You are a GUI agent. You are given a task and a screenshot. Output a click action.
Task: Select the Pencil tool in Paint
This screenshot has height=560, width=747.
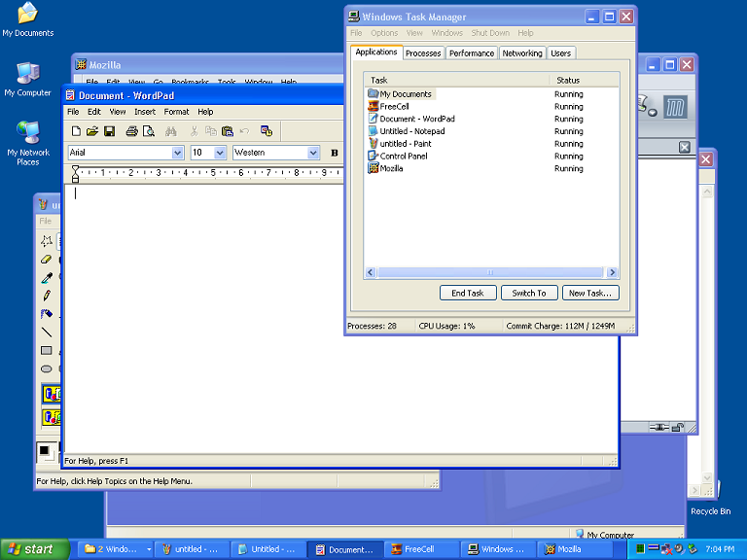coord(46,296)
